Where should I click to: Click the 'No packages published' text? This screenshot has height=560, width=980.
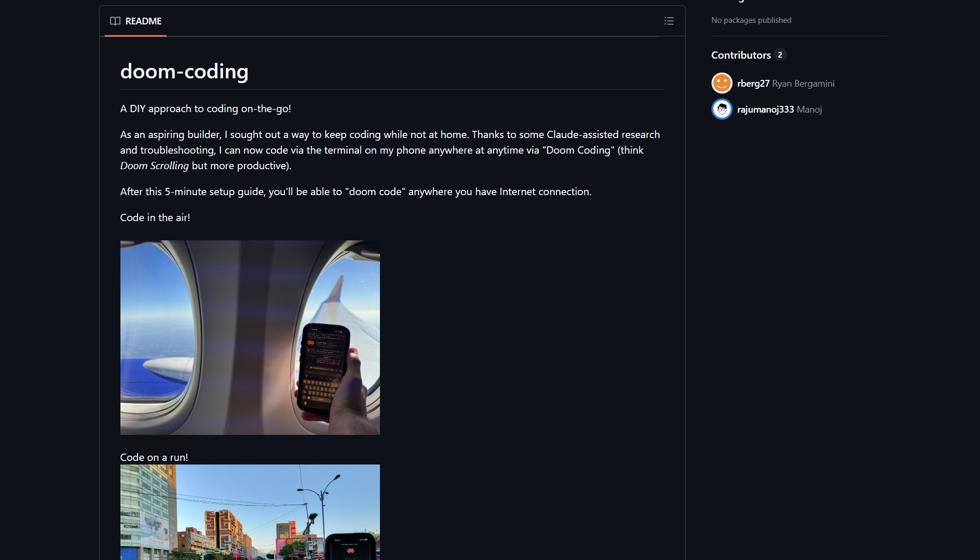pos(751,20)
